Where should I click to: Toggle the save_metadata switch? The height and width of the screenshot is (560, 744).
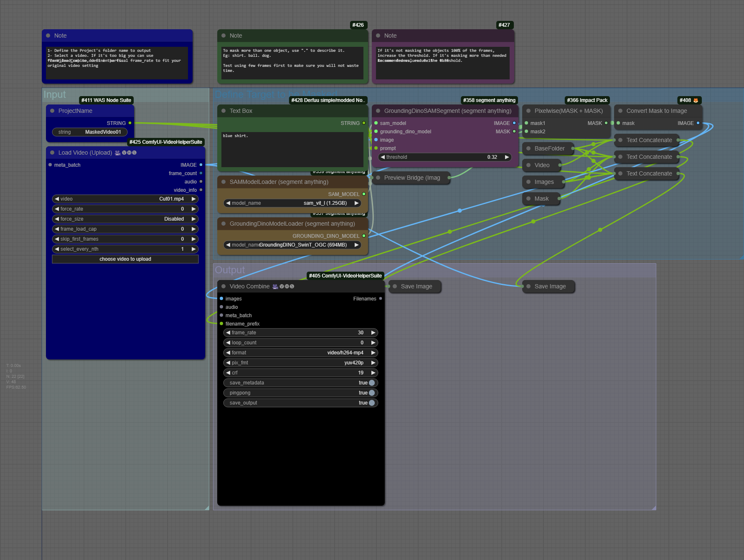click(371, 383)
